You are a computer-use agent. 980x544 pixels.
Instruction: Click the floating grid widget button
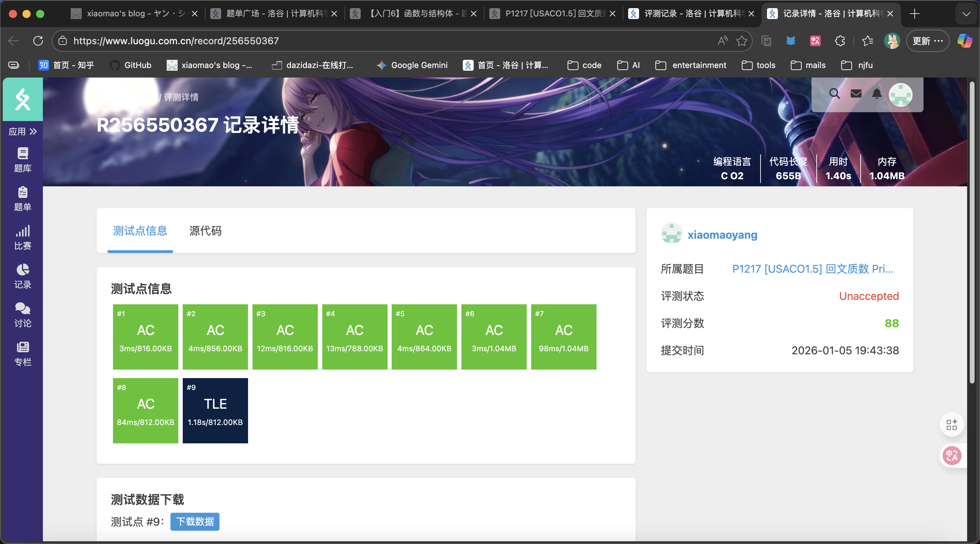[x=952, y=424]
